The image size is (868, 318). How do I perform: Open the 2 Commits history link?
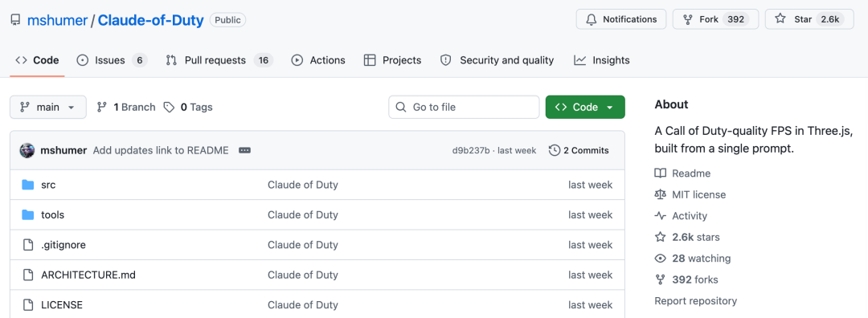point(579,150)
